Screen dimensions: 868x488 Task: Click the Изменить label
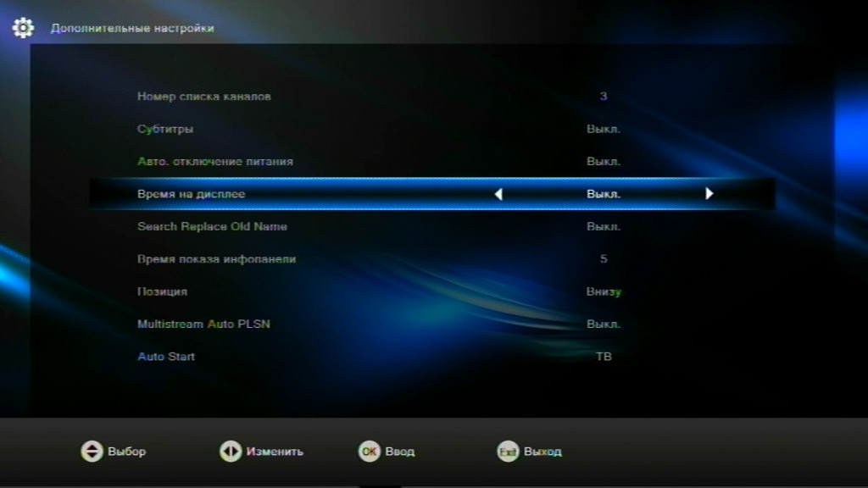point(275,452)
